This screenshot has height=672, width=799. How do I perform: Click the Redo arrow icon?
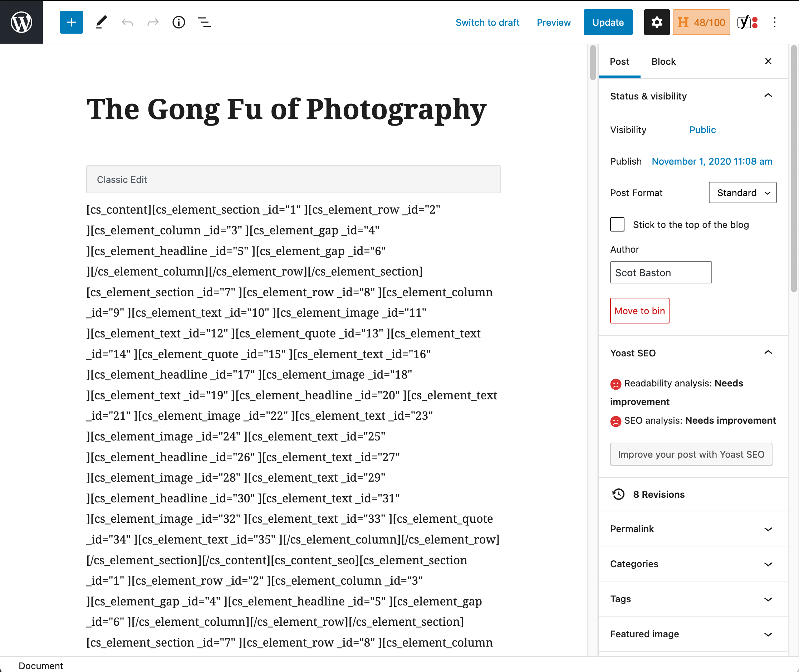click(x=153, y=22)
